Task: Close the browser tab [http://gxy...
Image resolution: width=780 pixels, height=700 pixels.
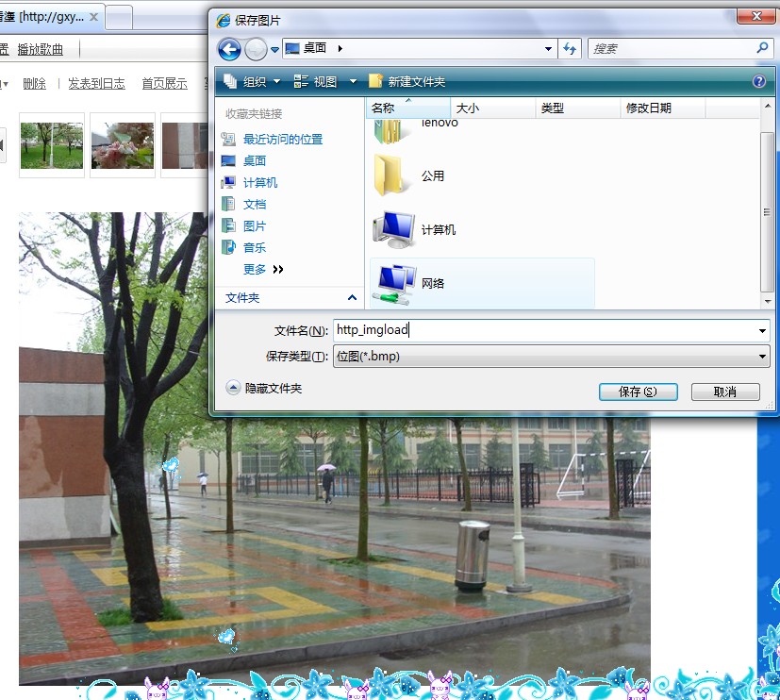Action: [x=93, y=17]
